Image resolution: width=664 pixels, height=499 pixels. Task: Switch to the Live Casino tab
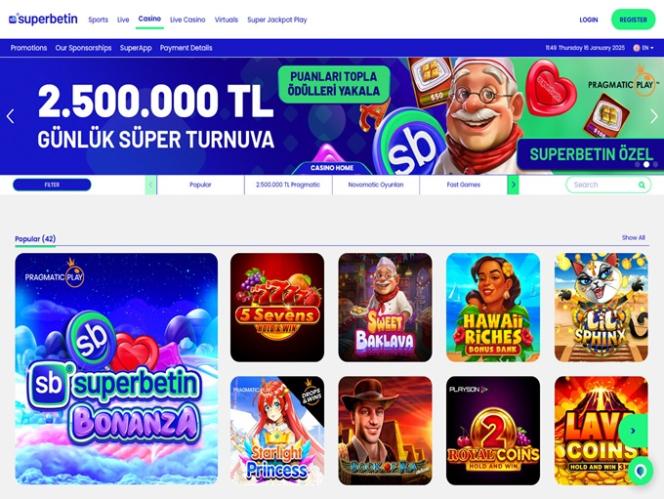click(188, 19)
